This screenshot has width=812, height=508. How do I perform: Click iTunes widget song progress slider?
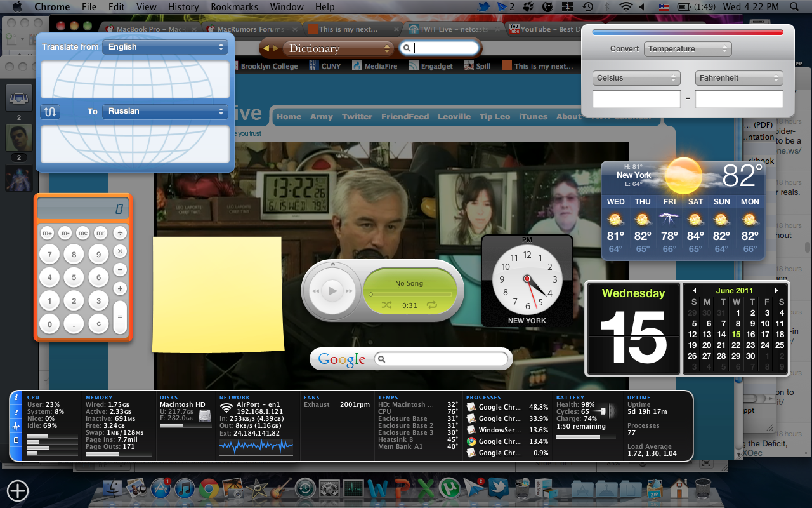(x=410, y=294)
